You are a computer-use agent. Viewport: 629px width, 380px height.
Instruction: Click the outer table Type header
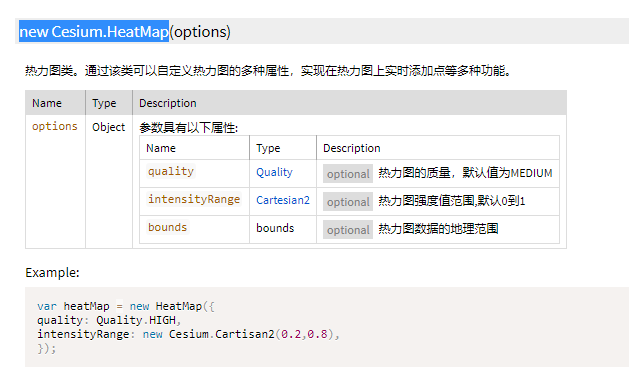point(104,103)
